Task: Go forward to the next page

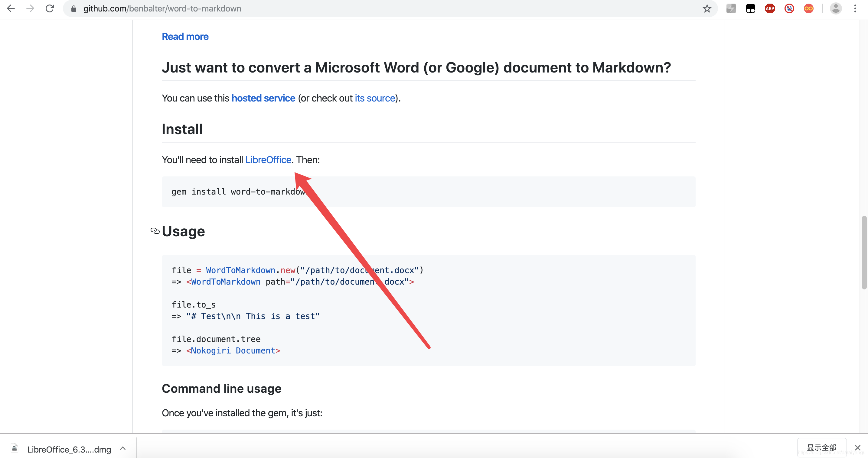Action: [x=30, y=8]
